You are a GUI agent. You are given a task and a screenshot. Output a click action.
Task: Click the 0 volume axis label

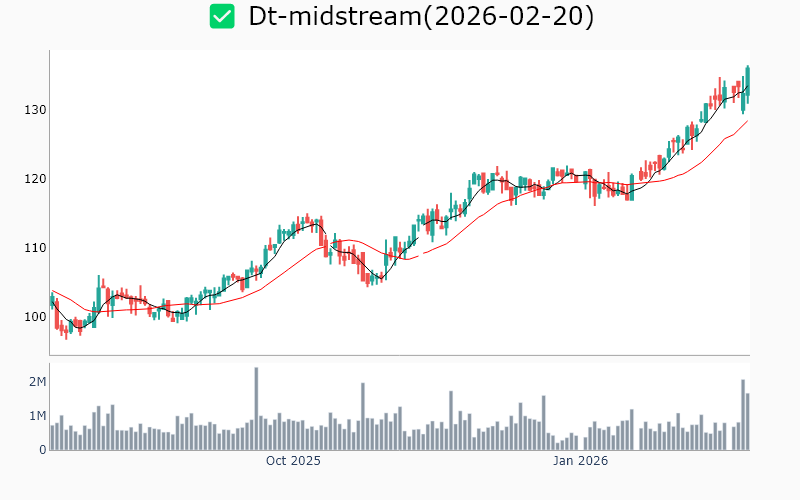42,450
